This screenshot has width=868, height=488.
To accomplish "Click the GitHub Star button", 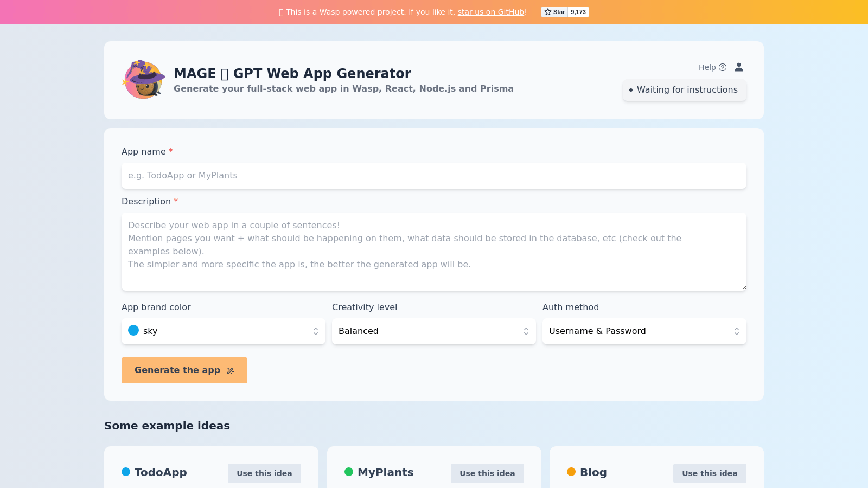I will 554,12.
